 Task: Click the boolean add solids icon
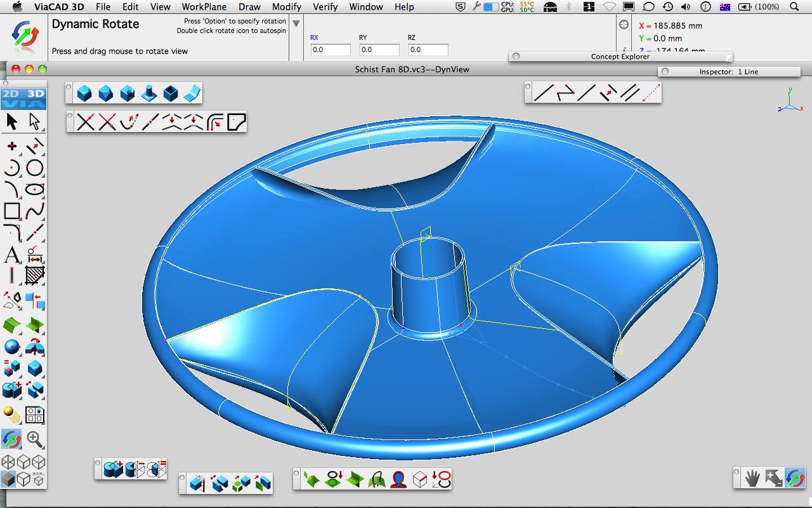(x=113, y=469)
